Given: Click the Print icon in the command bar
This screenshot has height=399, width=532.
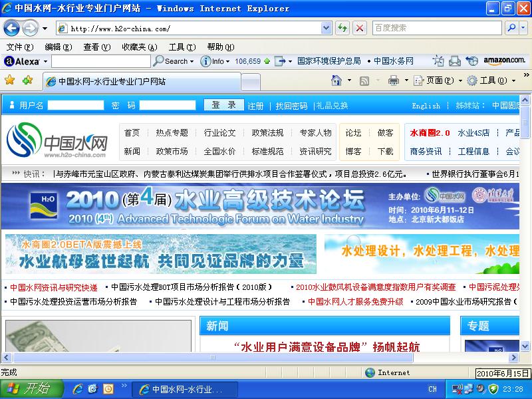Looking at the screenshot, I should tap(394, 80).
